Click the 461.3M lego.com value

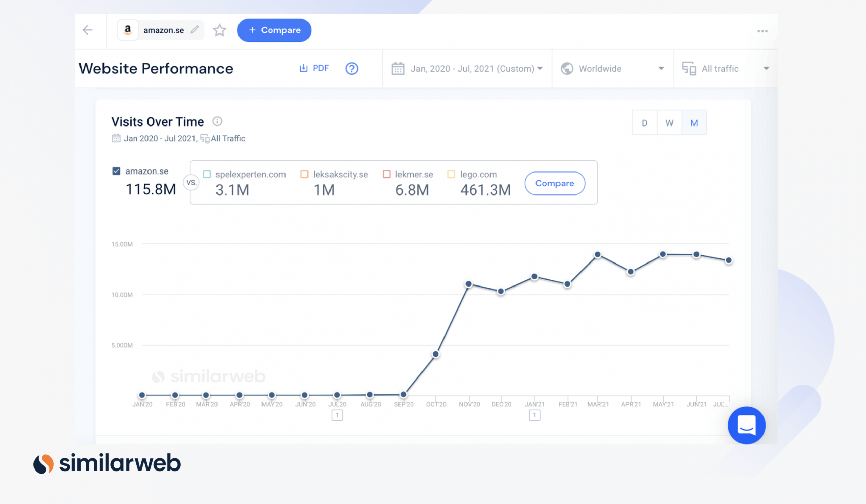point(485,190)
